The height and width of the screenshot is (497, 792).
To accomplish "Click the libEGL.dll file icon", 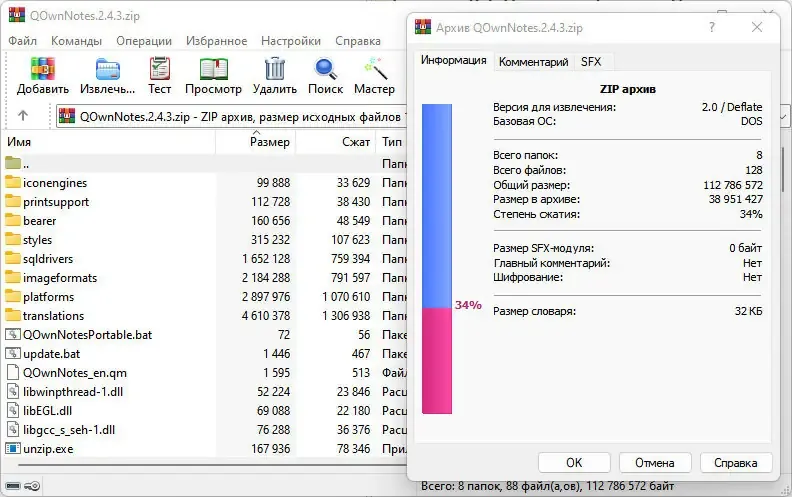I will [13, 410].
